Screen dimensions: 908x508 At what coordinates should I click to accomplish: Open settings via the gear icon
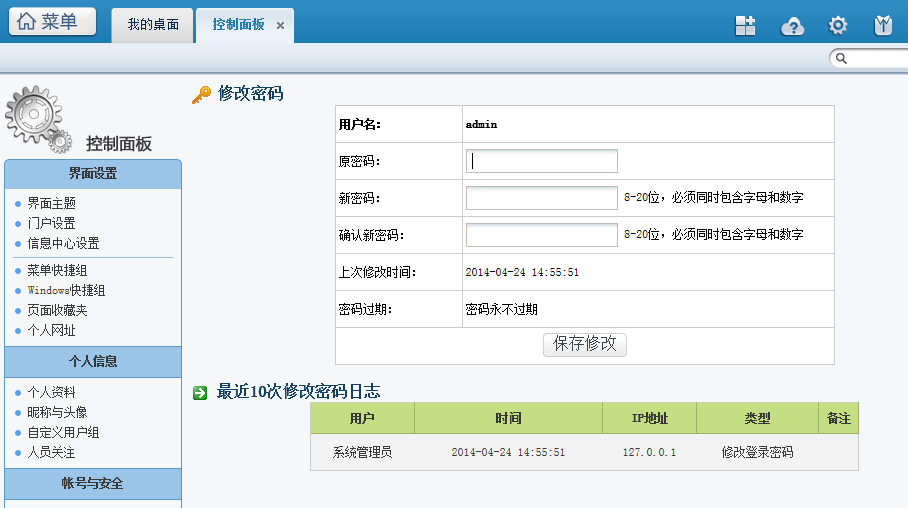(838, 26)
